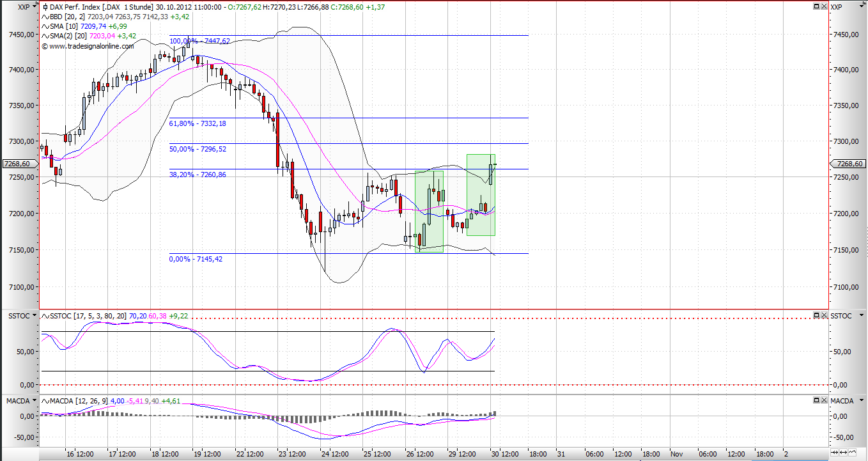Select the "38,20% - 7260,86" Fibonacci label

pos(198,175)
